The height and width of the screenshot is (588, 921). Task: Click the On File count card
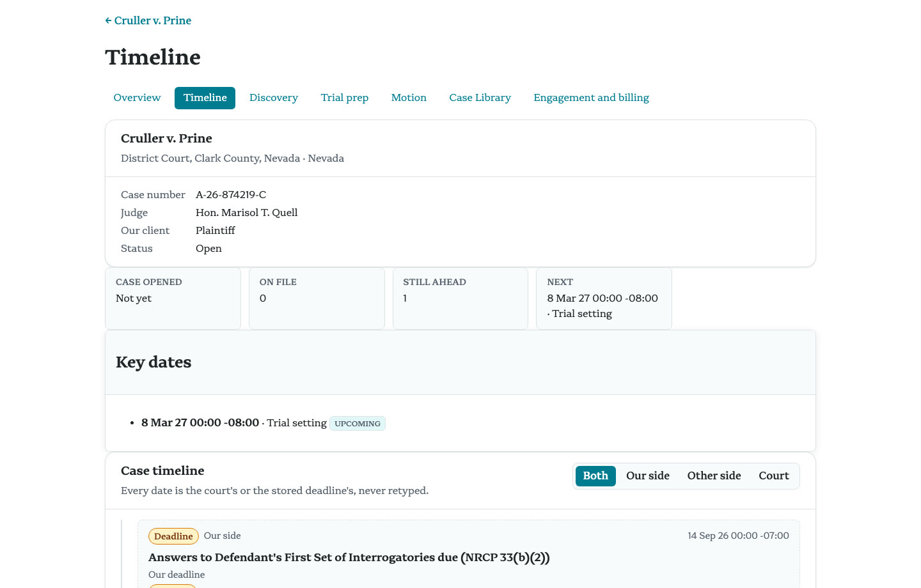tap(317, 298)
